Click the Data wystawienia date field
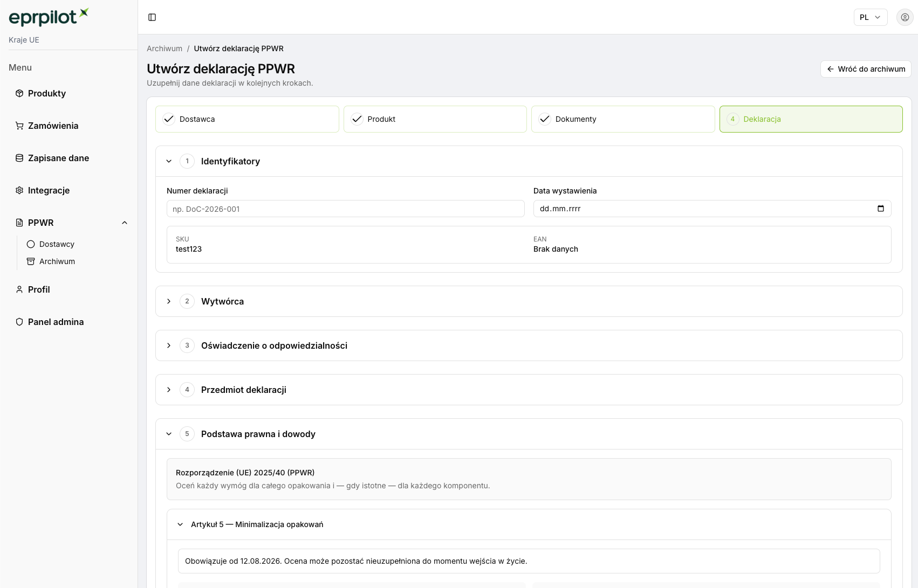 (712, 209)
